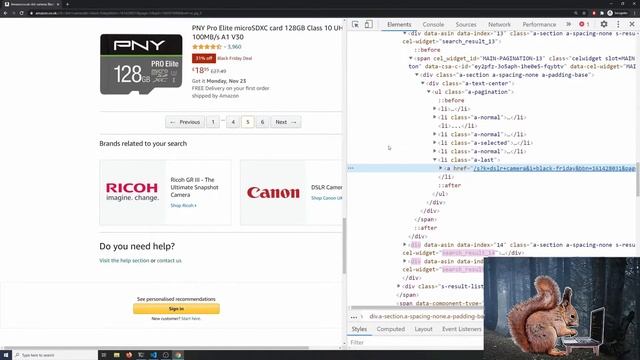The image size is (640, 360).
Task: Follow the Start here new customer link
Action: point(191,318)
